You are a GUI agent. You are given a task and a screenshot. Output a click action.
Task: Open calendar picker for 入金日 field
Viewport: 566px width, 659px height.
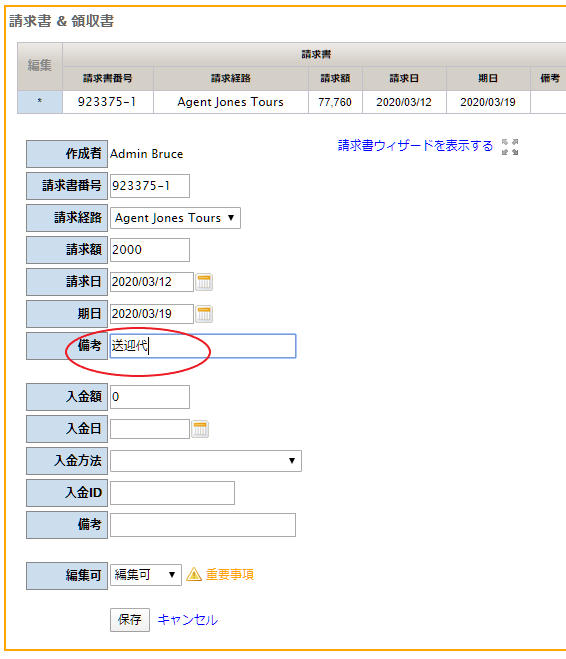pos(200,429)
